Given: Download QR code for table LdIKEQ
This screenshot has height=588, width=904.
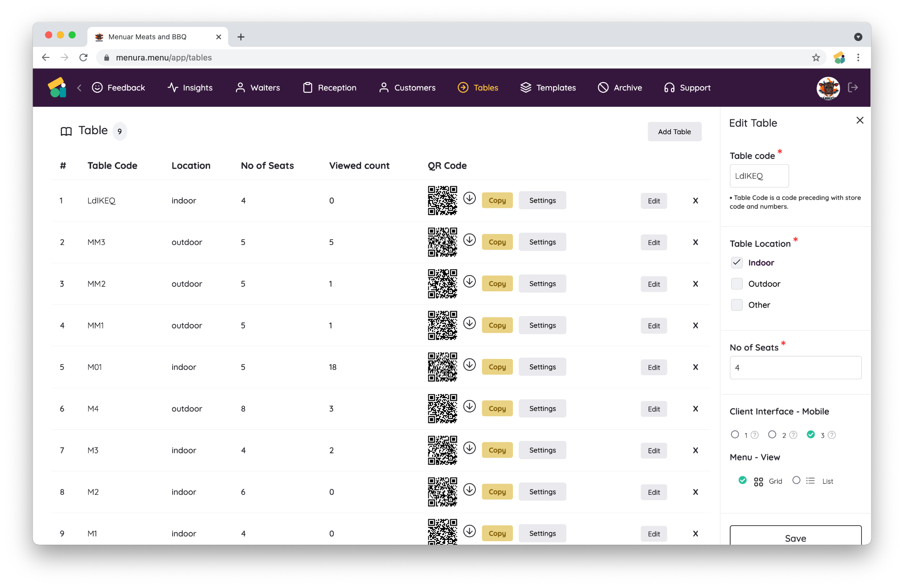Looking at the screenshot, I should click(469, 198).
